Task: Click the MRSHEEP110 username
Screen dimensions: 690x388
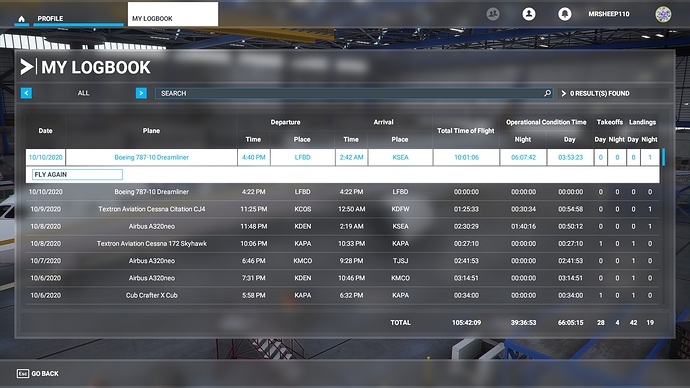Action: tap(609, 14)
